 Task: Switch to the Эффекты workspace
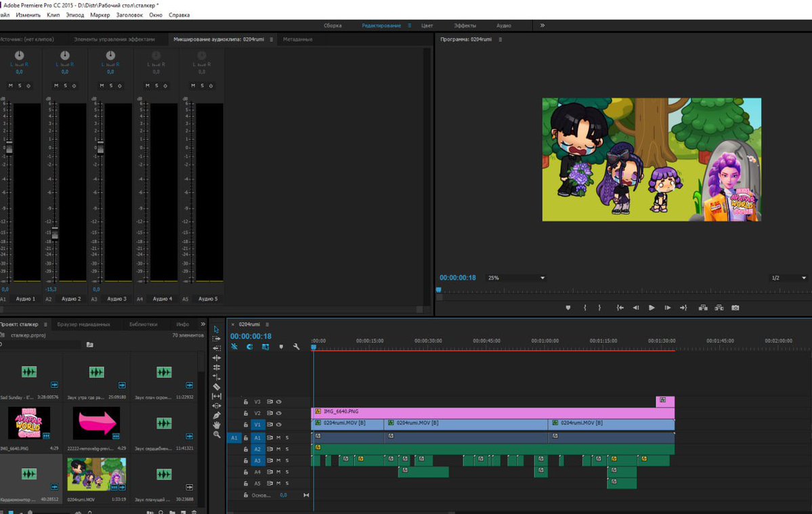pos(465,25)
